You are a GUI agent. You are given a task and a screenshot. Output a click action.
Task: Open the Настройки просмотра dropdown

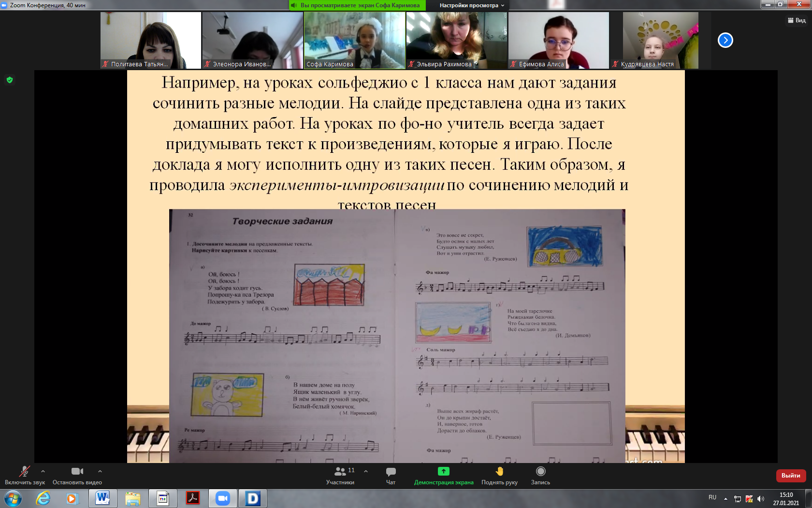point(471,5)
